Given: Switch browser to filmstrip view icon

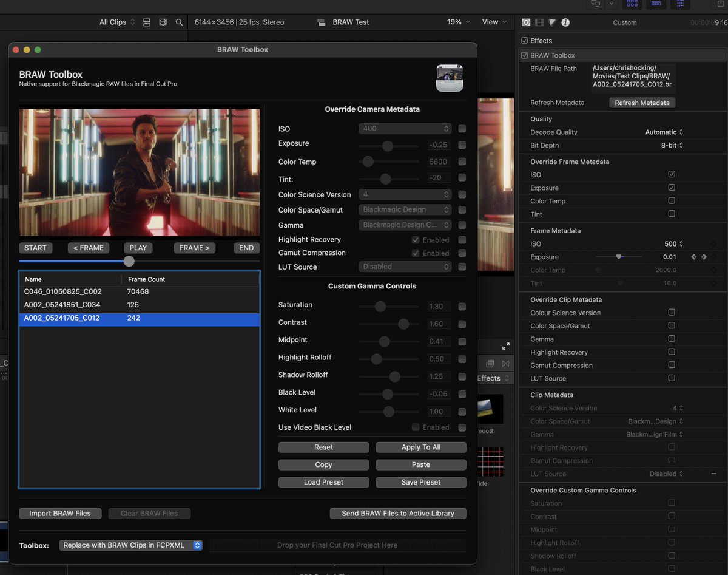Looking at the screenshot, I should click(163, 22).
